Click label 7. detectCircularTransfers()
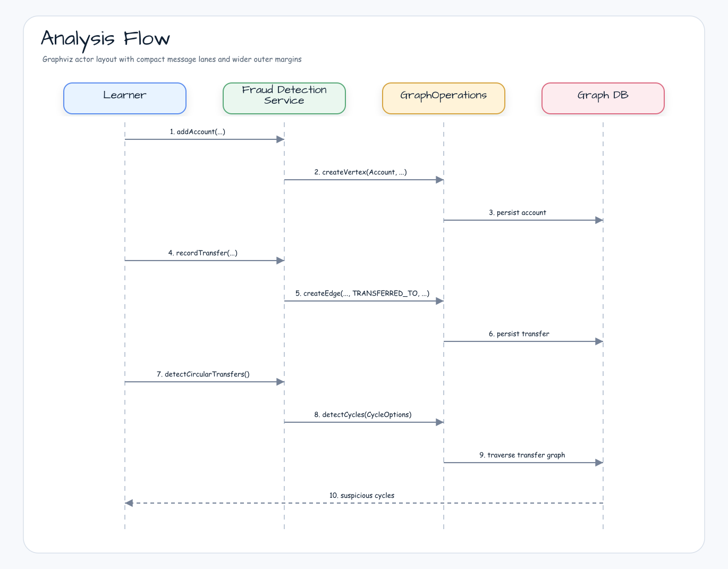Viewport: 728px width, 569px height. tap(203, 374)
